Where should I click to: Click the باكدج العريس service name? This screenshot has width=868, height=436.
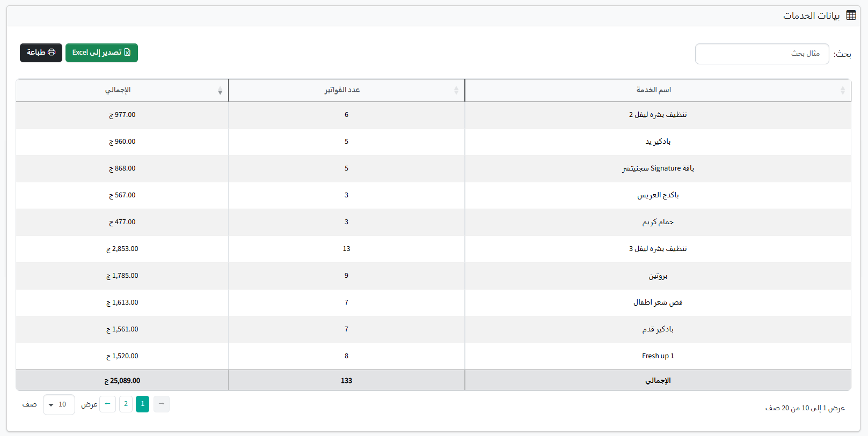coord(658,195)
